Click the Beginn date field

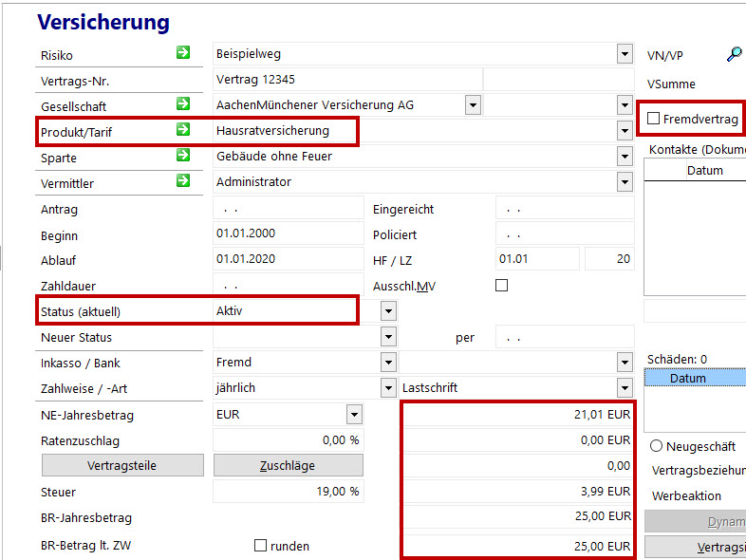(289, 233)
